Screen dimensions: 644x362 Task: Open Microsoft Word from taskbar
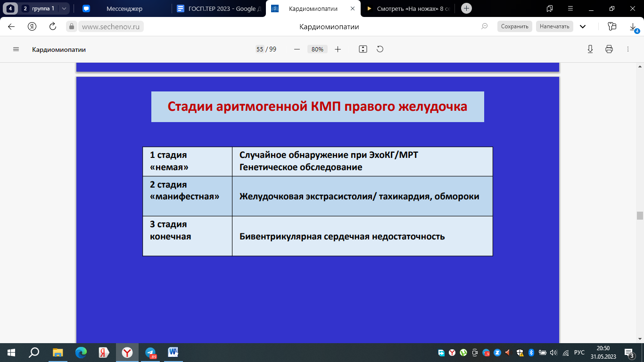pyautogui.click(x=173, y=352)
